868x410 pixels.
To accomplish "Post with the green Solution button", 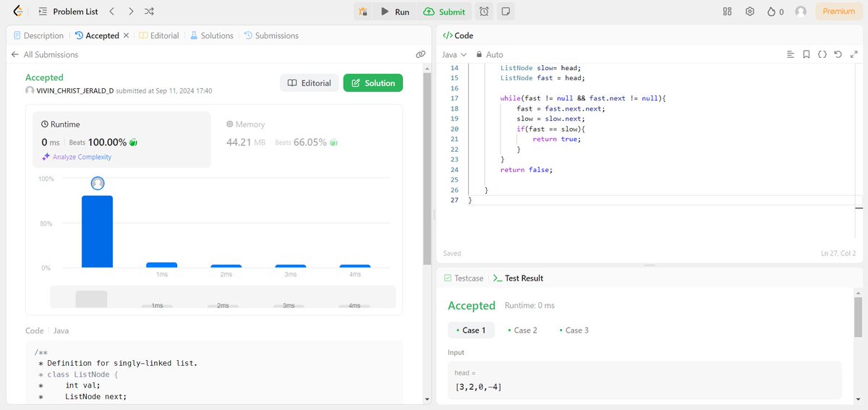I will (x=373, y=83).
